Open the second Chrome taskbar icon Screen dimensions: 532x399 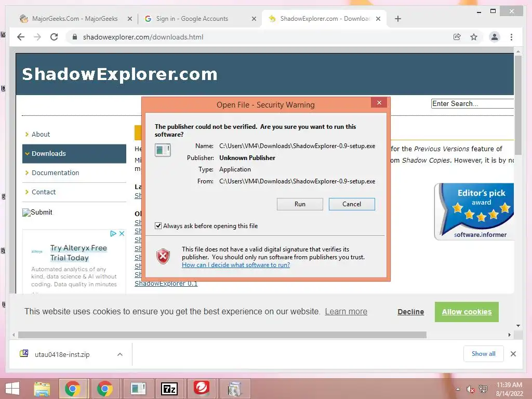(x=105, y=389)
